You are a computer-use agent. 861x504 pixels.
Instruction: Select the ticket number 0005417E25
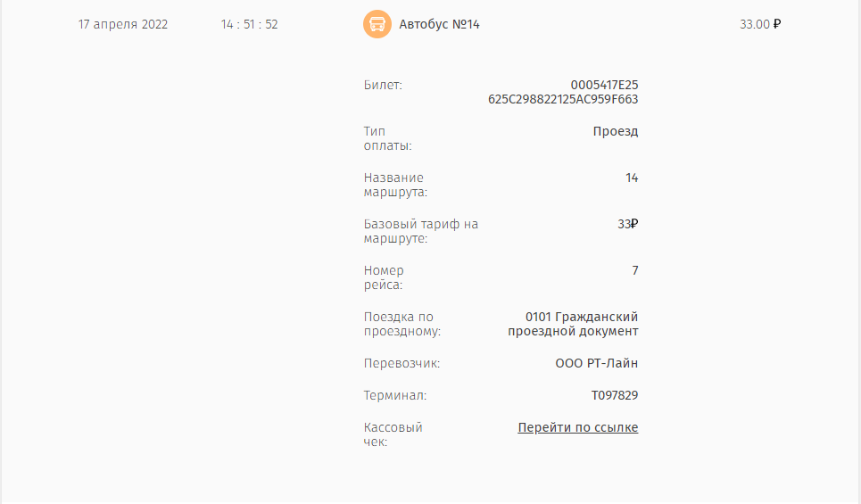pos(604,85)
